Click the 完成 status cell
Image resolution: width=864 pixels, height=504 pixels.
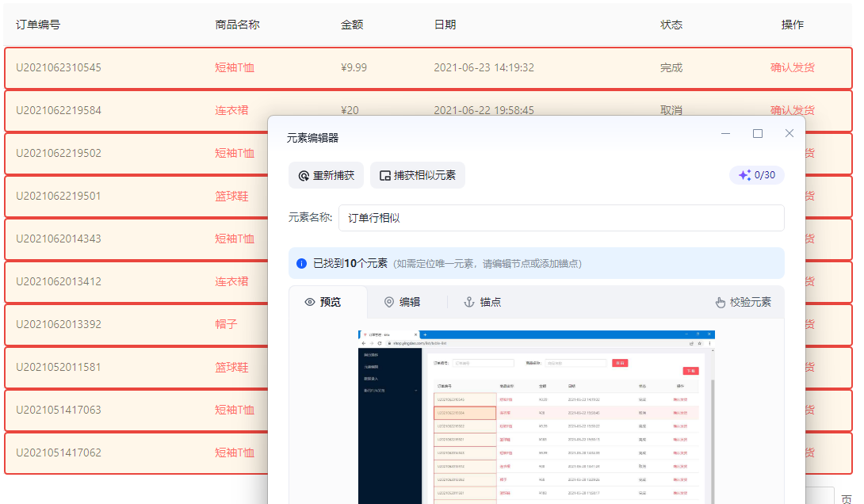coord(671,67)
